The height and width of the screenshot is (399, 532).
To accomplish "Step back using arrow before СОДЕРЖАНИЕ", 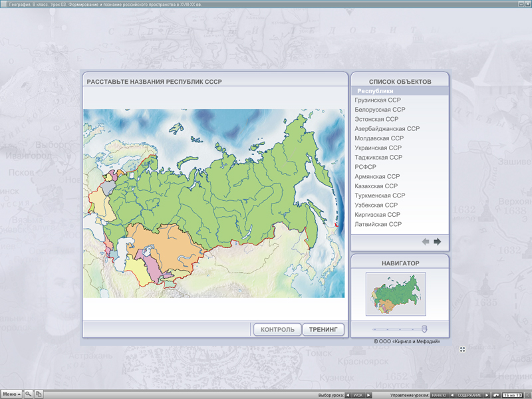I will (453, 395).
